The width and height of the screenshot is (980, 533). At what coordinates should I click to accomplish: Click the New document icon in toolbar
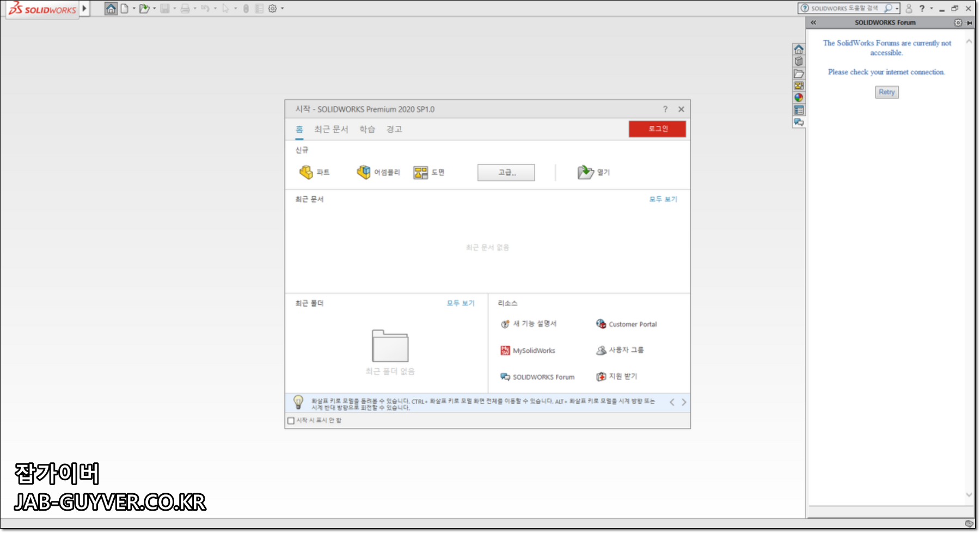tap(125, 9)
